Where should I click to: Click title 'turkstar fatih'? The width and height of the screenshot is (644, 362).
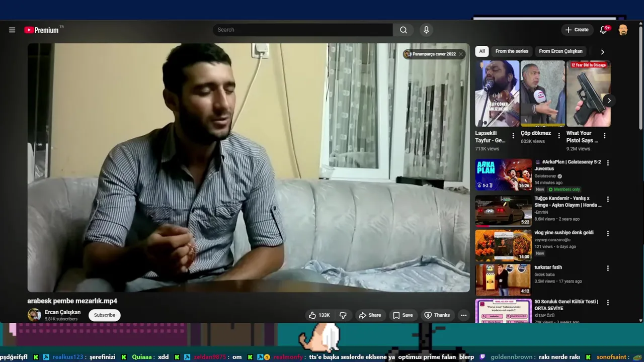[x=548, y=267]
